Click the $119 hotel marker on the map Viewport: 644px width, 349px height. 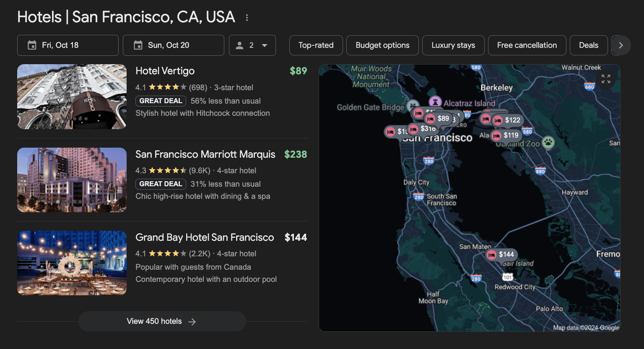click(x=506, y=135)
